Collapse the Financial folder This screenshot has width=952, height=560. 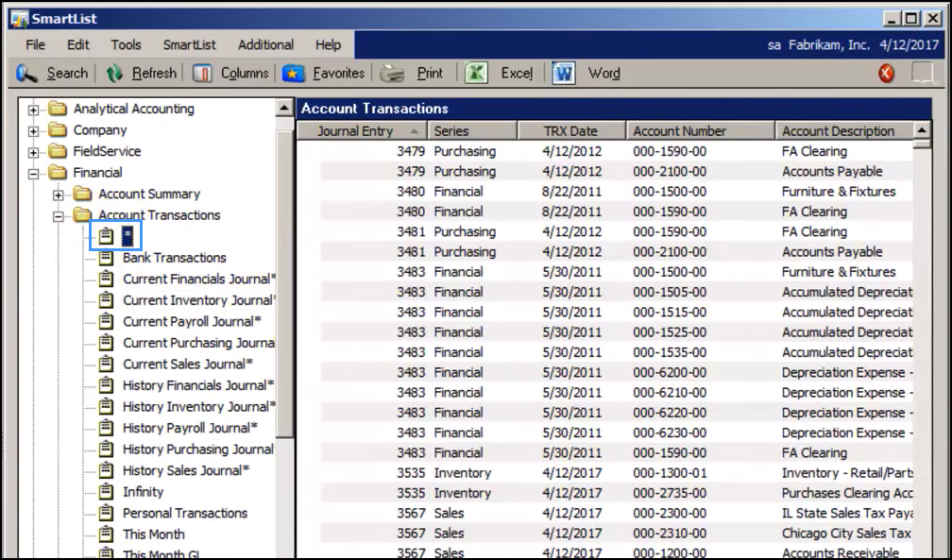(33, 173)
